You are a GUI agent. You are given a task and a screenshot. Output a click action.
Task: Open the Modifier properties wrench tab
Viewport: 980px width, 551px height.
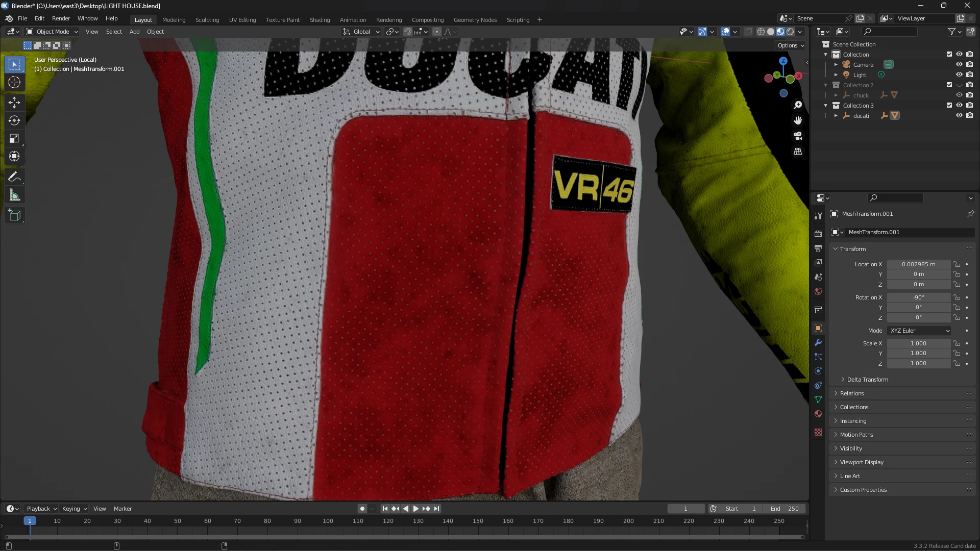point(818,343)
